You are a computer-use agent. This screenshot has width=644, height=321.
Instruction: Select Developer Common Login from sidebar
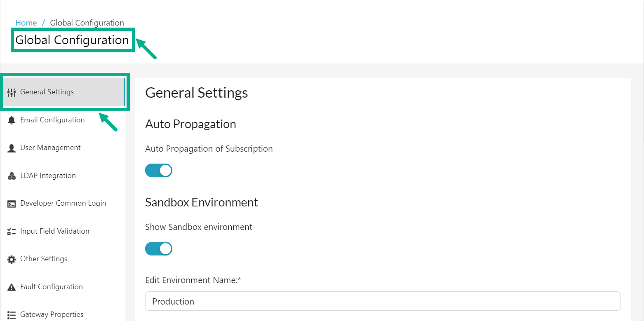point(63,203)
